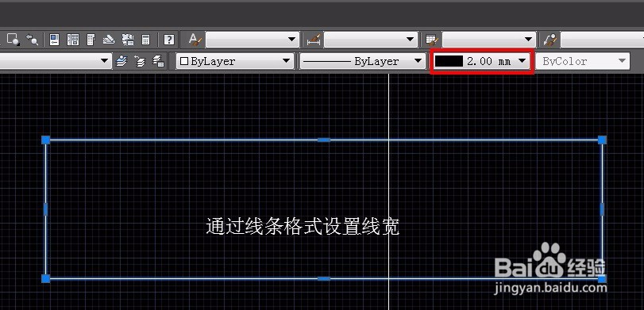Screen dimensions: 644x310
Task: Click Make Object's Layer Current icon
Action: click(x=121, y=61)
